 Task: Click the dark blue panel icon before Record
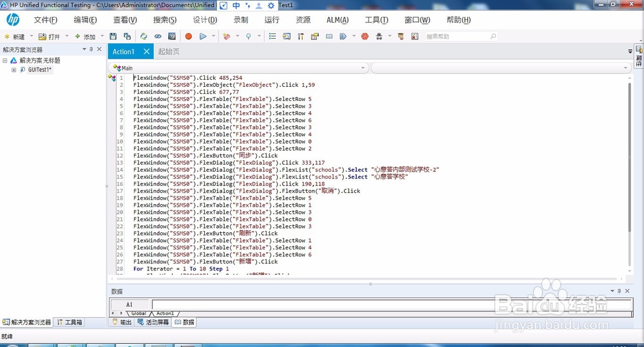pyautogui.click(x=172, y=37)
